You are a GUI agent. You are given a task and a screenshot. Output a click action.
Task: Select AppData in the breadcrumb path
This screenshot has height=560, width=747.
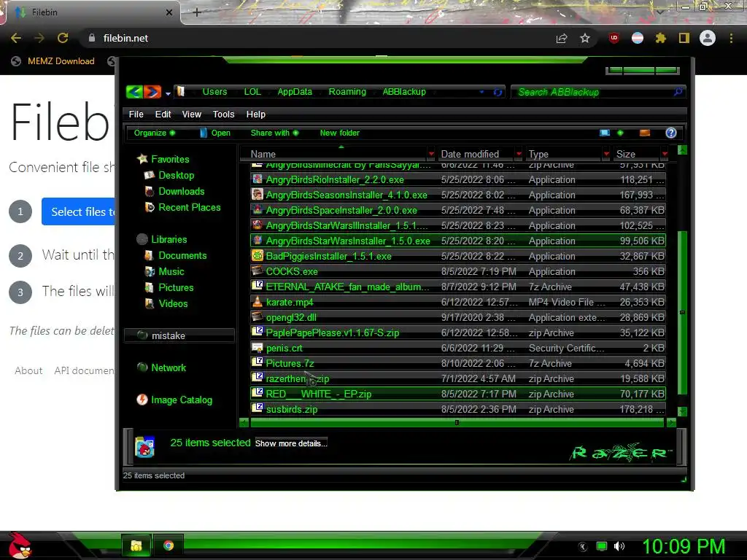(x=295, y=91)
